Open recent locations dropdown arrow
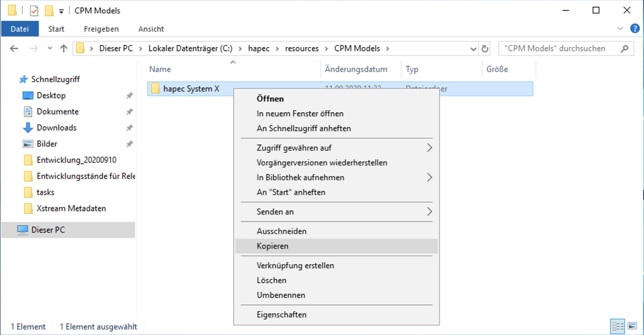This screenshot has height=335, width=644. tap(50, 49)
